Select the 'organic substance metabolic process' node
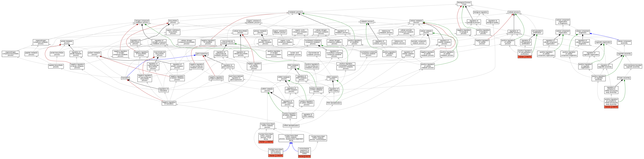The height and width of the screenshot is (159, 644). (x=253, y=22)
